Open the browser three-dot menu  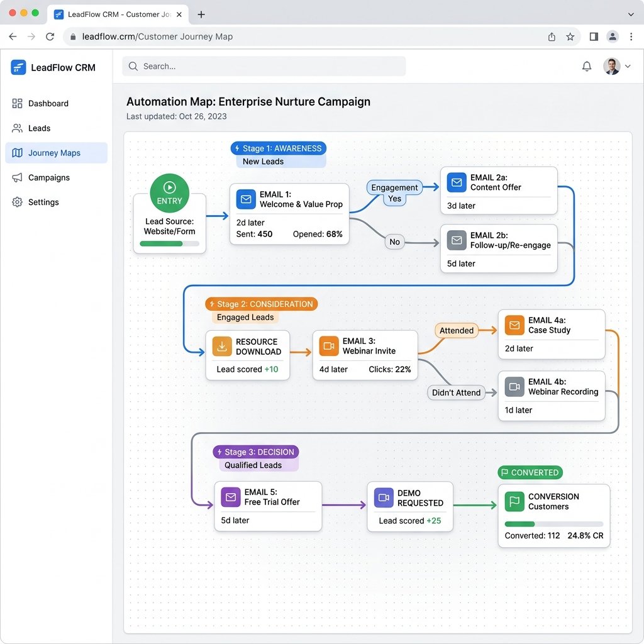point(631,36)
